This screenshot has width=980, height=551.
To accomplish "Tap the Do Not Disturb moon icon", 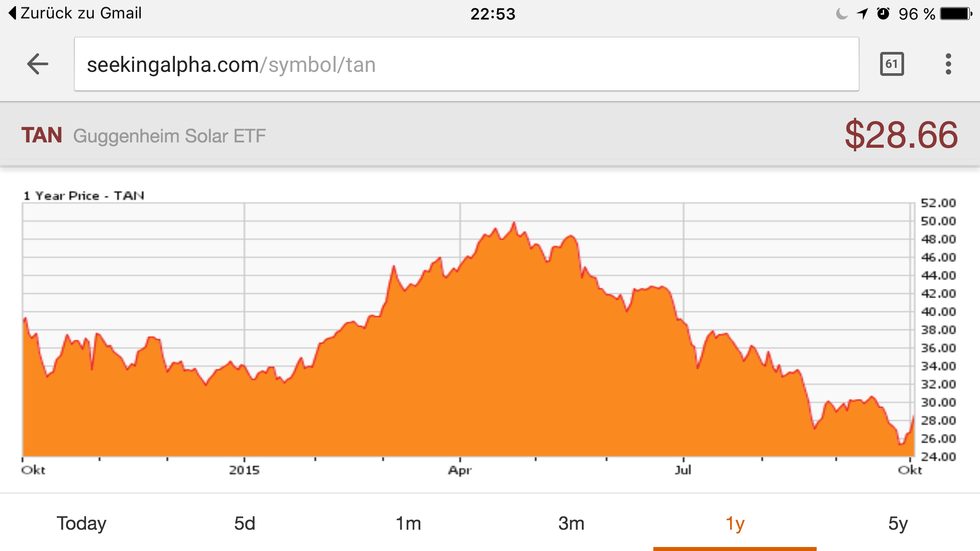I will click(x=842, y=14).
